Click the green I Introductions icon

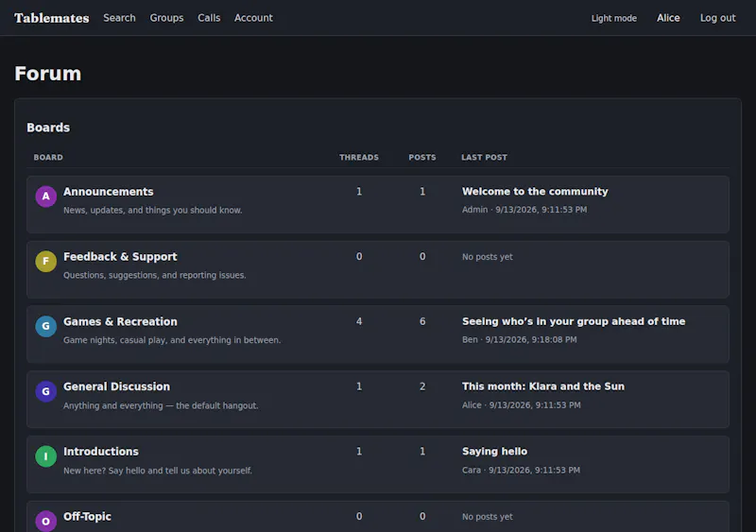[x=45, y=456]
